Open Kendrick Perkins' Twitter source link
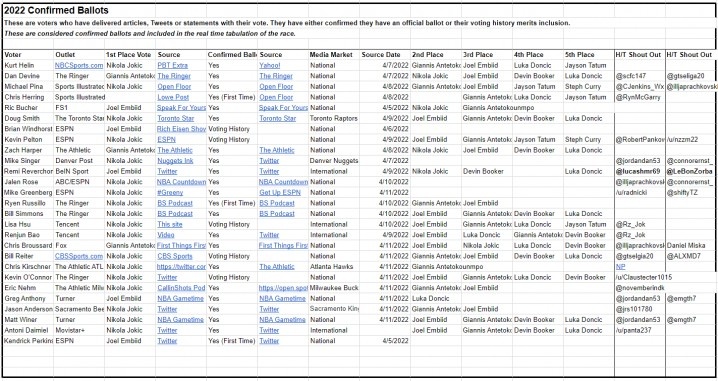The height and width of the screenshot is (381, 718). coord(167,341)
